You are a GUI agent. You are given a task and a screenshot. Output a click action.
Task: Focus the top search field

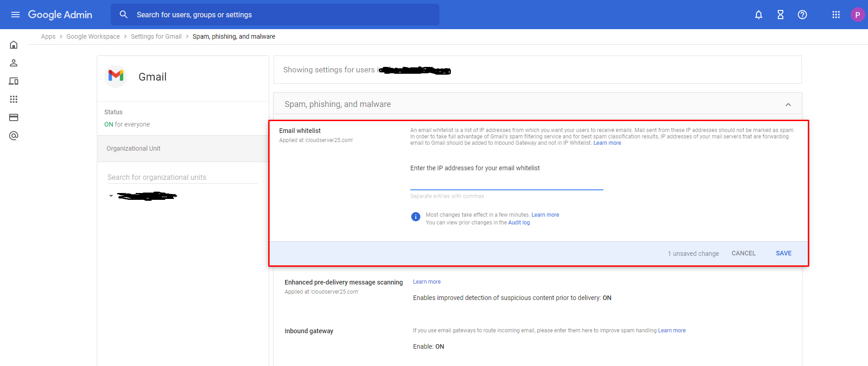click(275, 15)
